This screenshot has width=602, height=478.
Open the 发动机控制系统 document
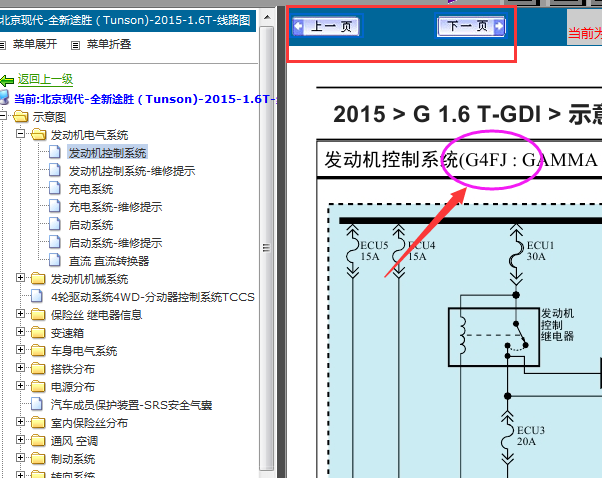point(108,153)
